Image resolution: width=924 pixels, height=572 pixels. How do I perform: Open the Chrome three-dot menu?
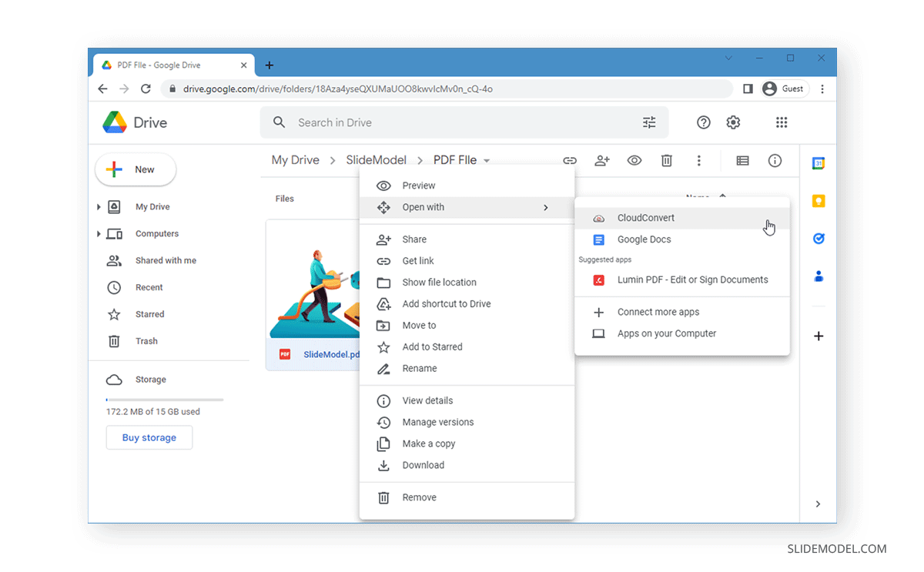822,89
